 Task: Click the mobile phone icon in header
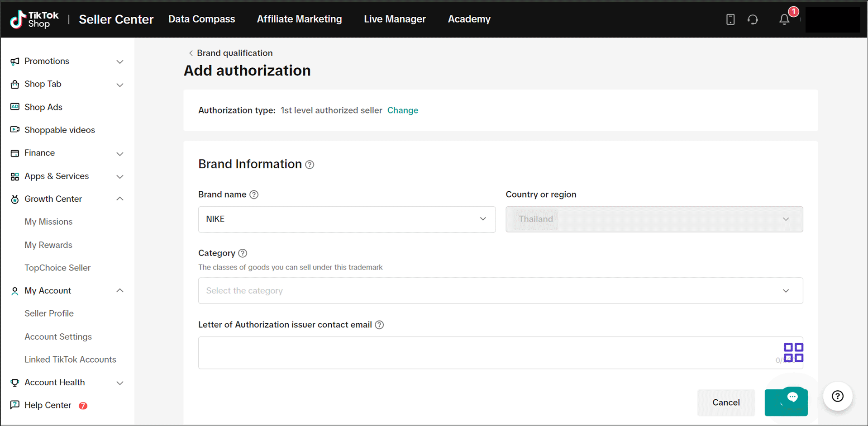730,19
